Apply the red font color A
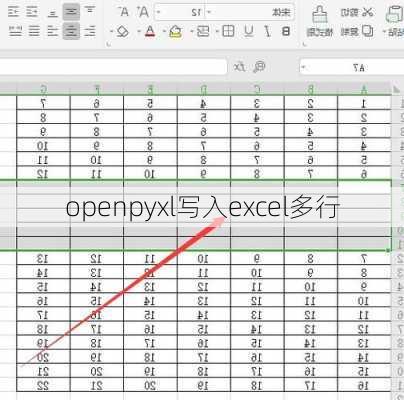 click(150, 31)
